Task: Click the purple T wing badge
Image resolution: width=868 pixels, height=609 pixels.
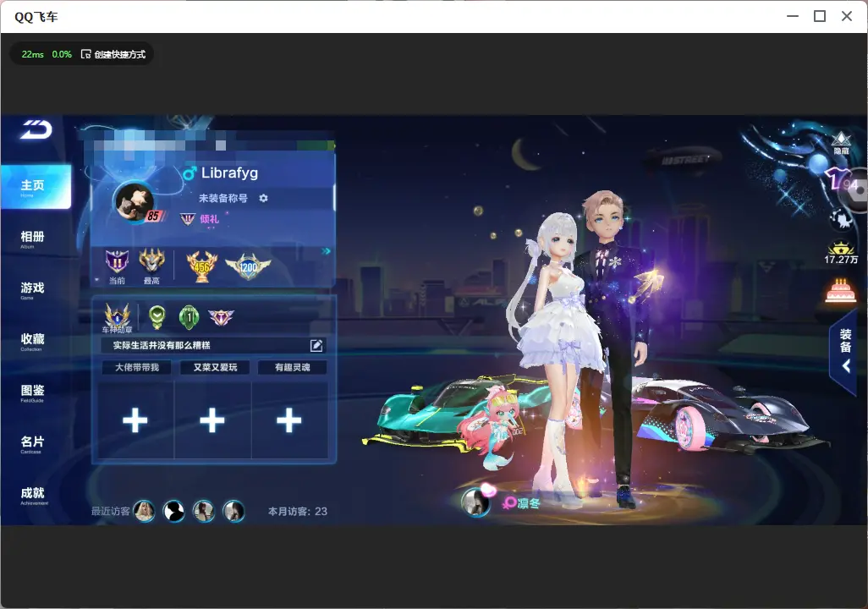Action: point(221,317)
